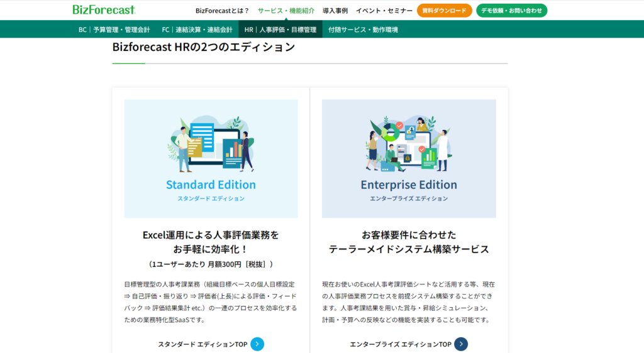Open the Standard Edition illustration banner

point(211,158)
